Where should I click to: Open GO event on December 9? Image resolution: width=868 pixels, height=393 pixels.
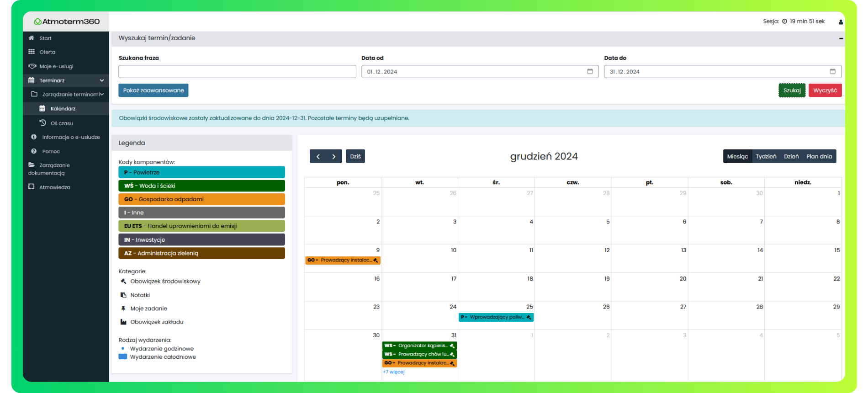point(343,260)
